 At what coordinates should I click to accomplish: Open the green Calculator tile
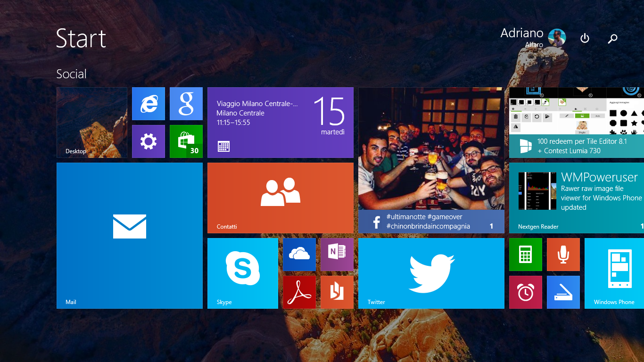click(526, 255)
